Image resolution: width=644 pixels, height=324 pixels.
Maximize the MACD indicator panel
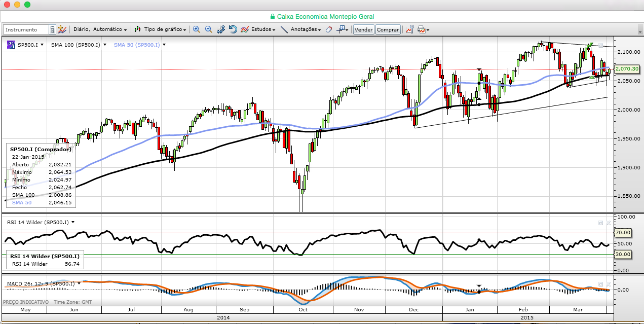click(600, 284)
